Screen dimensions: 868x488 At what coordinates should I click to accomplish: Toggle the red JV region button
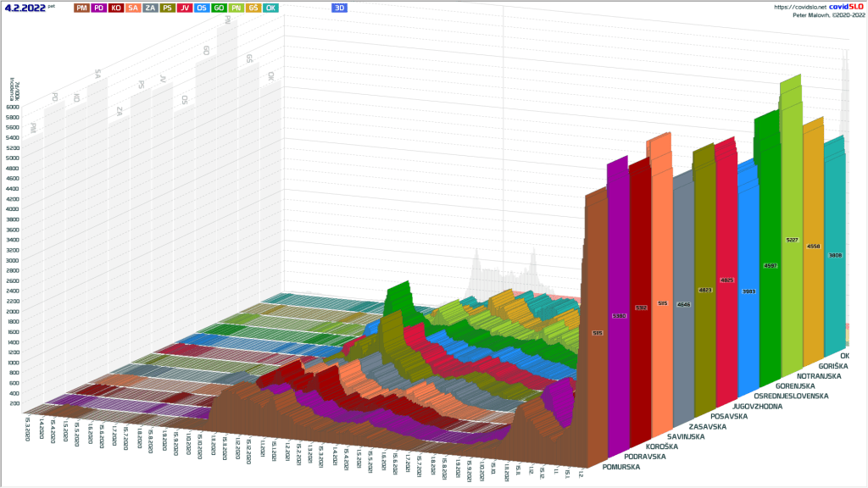(185, 7)
